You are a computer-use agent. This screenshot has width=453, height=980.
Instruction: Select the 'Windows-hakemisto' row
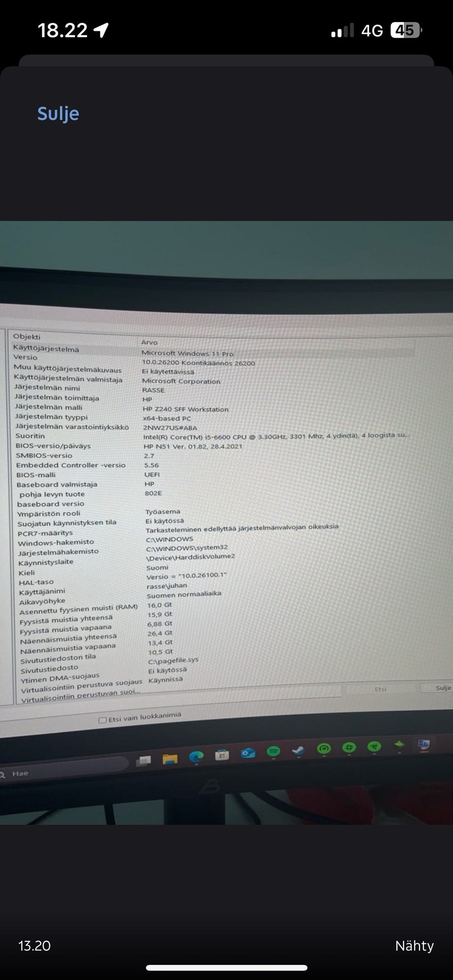coord(56,543)
